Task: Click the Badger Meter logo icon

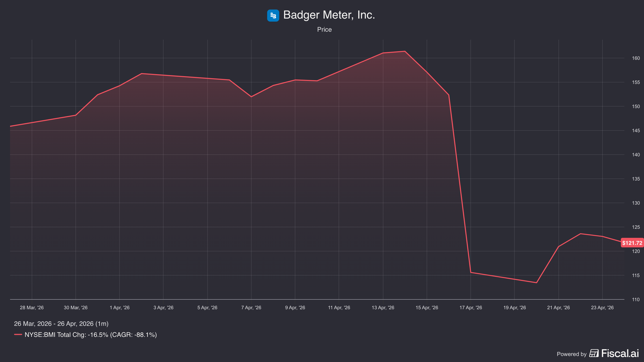Action: pos(273,15)
